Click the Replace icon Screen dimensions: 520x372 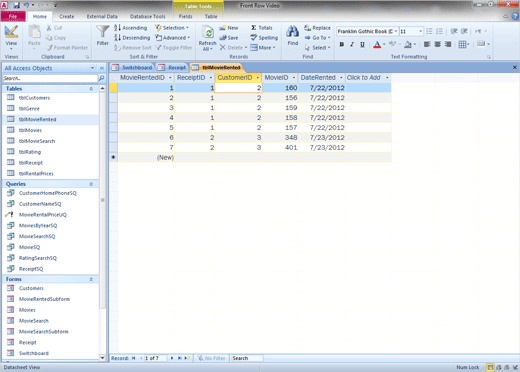click(x=307, y=28)
